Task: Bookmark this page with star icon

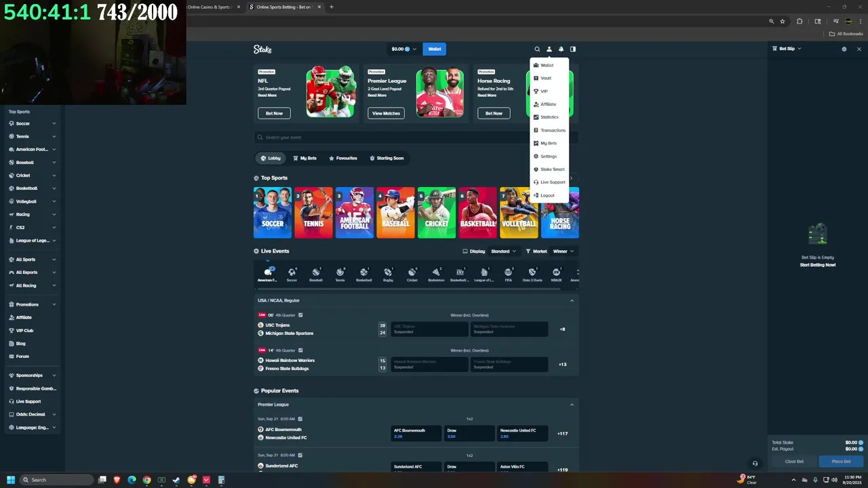Action: (x=783, y=21)
